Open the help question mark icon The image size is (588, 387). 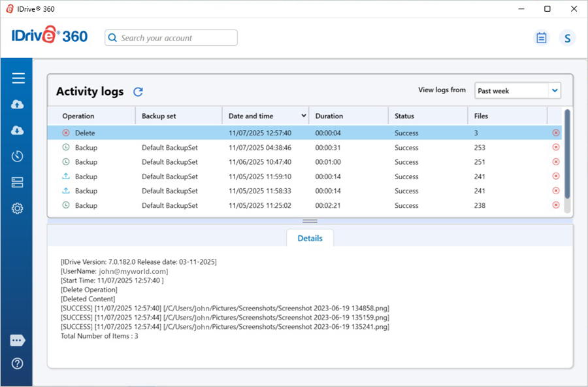point(18,363)
